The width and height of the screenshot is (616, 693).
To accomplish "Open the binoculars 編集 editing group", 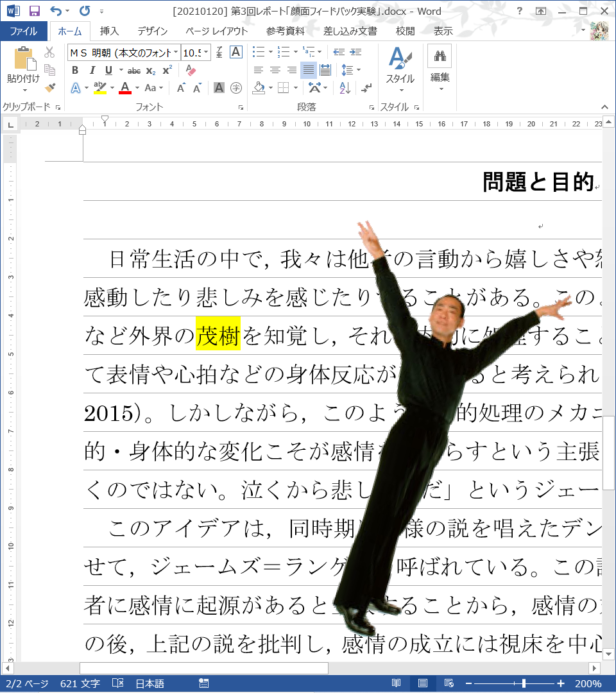I will (440, 67).
